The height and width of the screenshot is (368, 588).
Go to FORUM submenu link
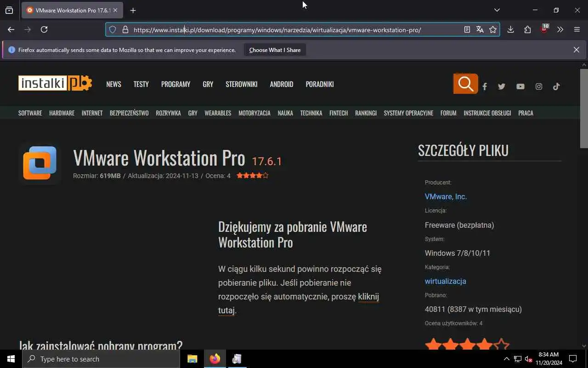[448, 113]
